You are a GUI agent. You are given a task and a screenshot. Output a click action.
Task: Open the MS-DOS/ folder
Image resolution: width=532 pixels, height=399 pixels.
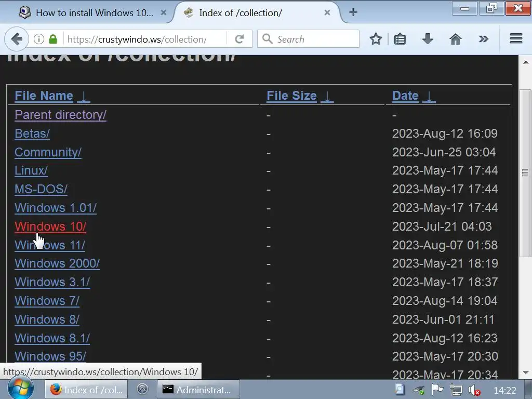pyautogui.click(x=41, y=189)
